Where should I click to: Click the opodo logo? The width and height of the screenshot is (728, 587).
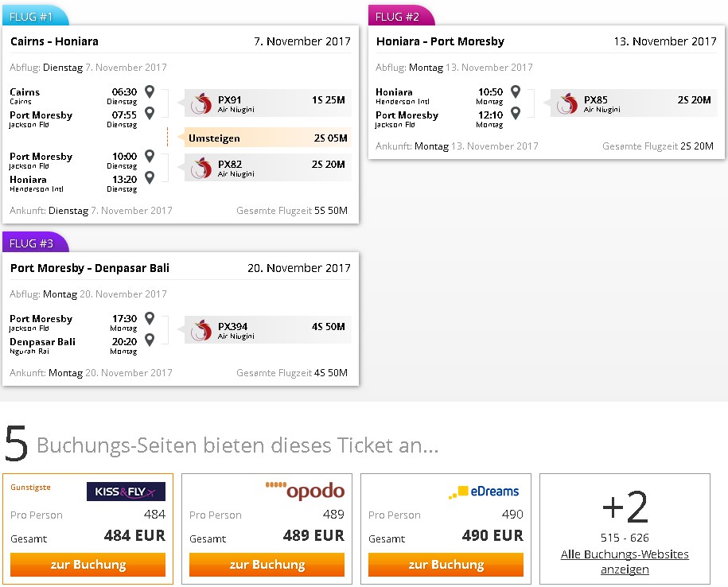(x=305, y=491)
